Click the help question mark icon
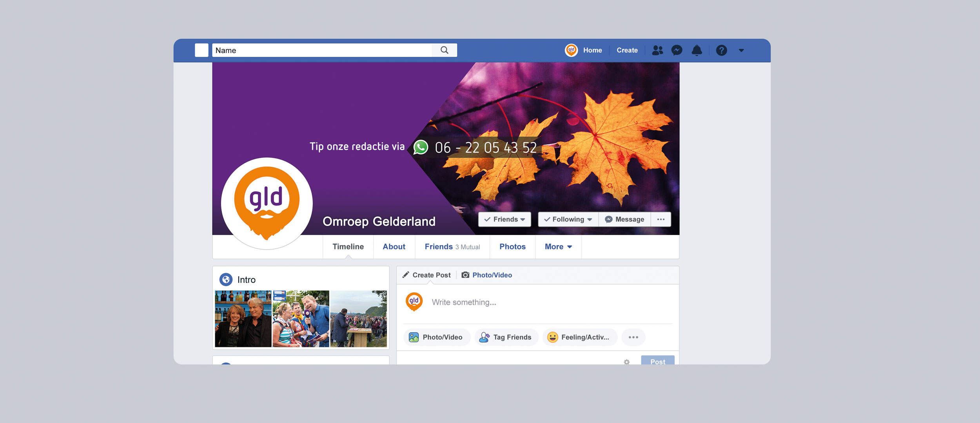The height and width of the screenshot is (423, 980). coord(721,50)
